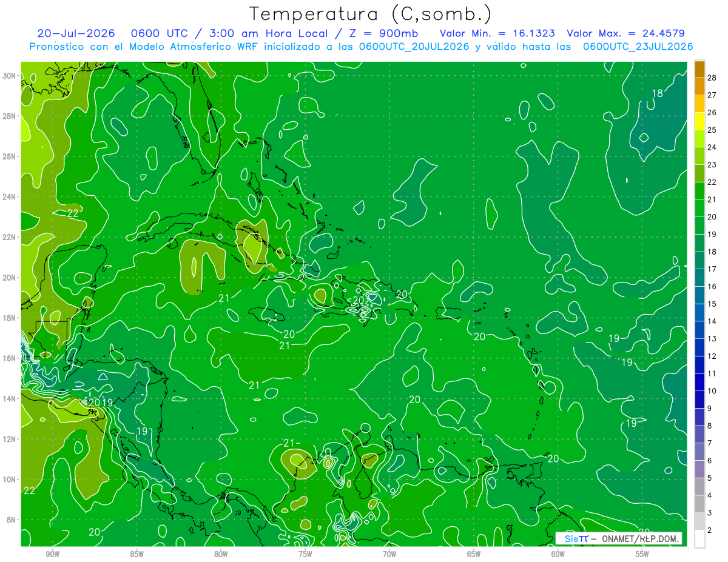Click the purple swatch between 5 and 6
Image resolution: width=728 pixels, height=562 pixels.
[x=699, y=469]
